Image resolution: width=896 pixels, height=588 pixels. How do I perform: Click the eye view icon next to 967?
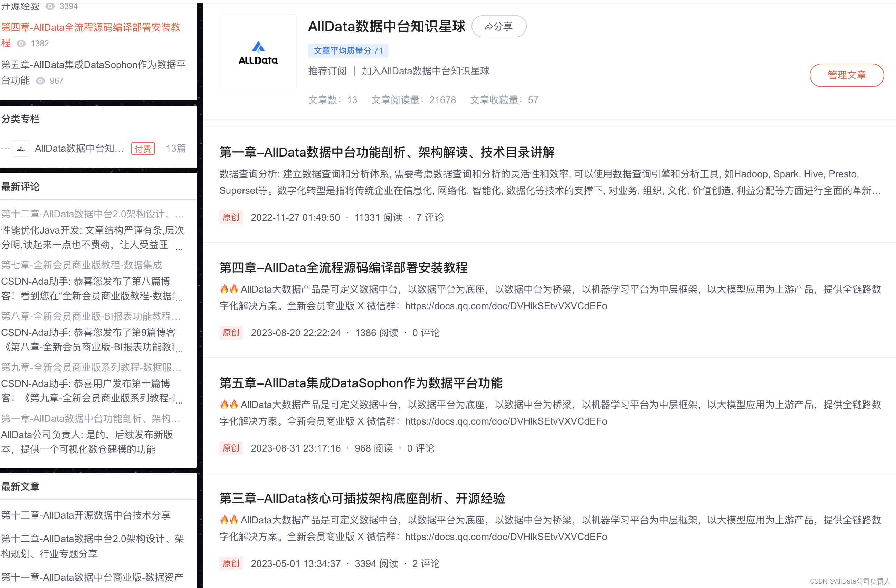pos(40,81)
